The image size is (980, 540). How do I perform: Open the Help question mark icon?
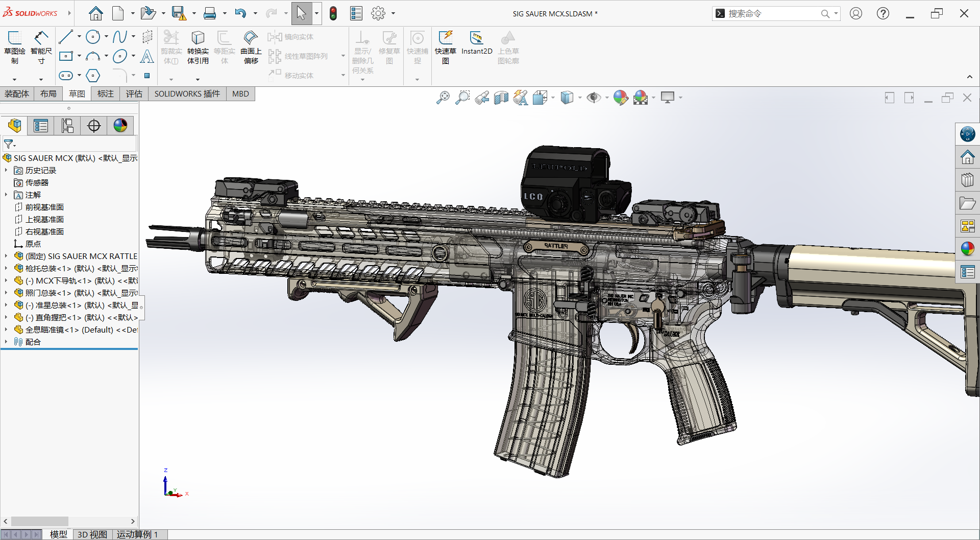click(x=883, y=13)
